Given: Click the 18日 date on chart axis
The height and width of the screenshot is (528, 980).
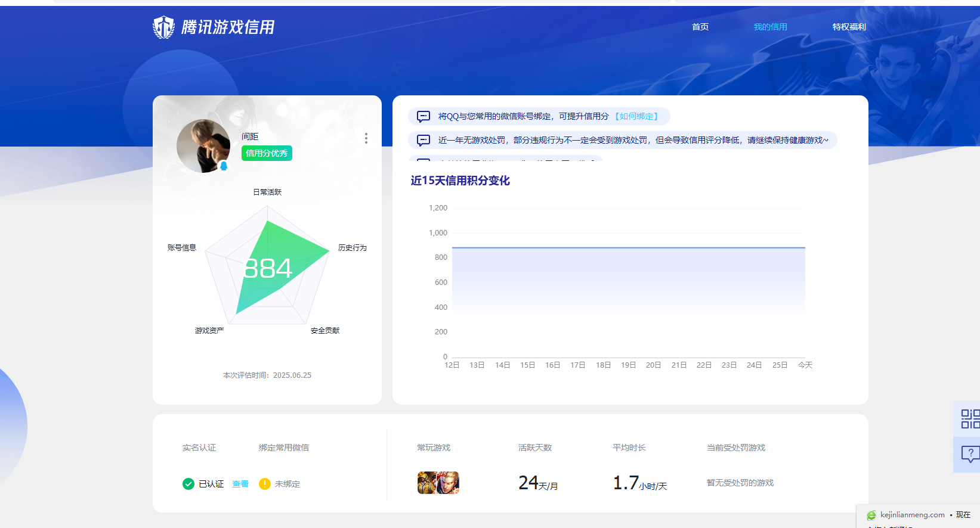Looking at the screenshot, I should (x=603, y=365).
